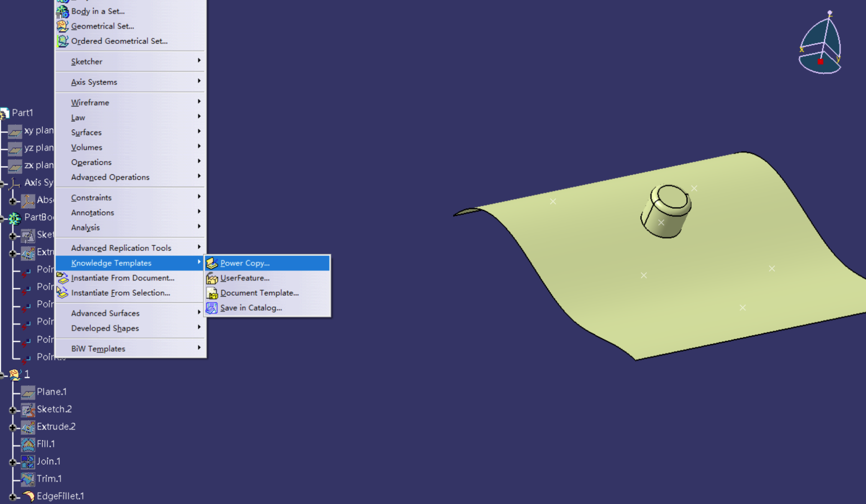866x504 pixels.
Task: Click Ordered Geometrical Set icon
Action: (63, 41)
